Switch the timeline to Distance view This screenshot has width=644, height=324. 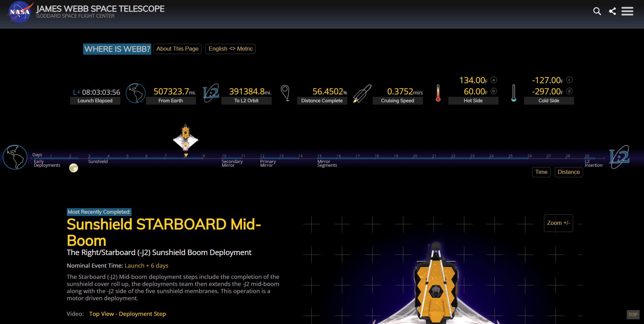pos(569,172)
